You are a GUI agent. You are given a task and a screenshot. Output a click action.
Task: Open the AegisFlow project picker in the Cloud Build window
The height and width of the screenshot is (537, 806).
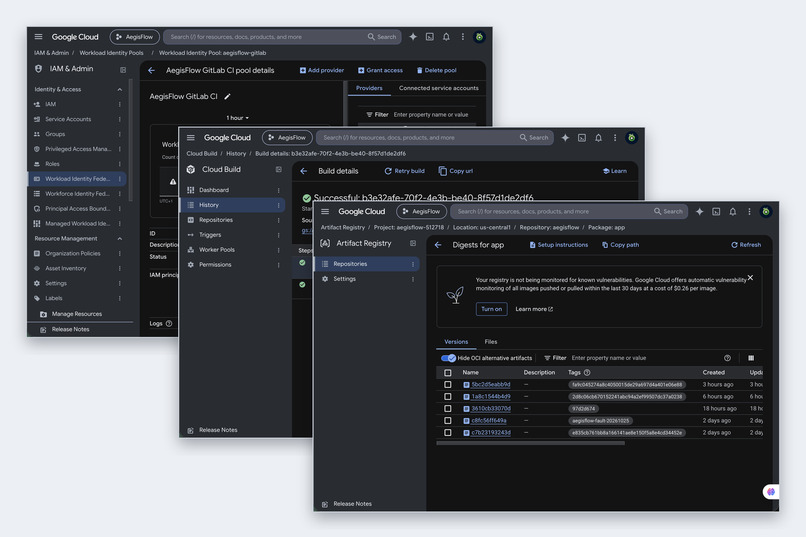click(287, 137)
